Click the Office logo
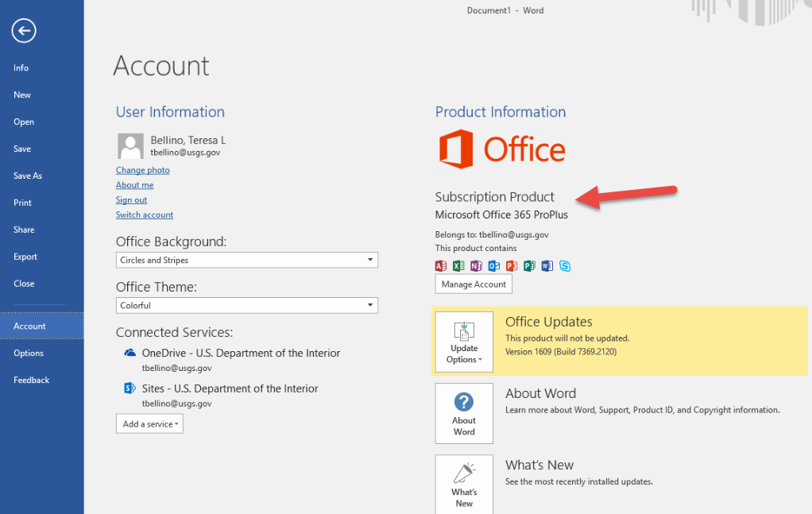Image resolution: width=812 pixels, height=514 pixels. point(502,149)
